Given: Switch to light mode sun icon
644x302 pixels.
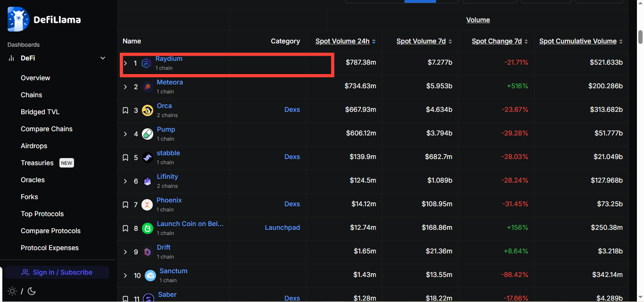Looking at the screenshot, I should click(12, 291).
